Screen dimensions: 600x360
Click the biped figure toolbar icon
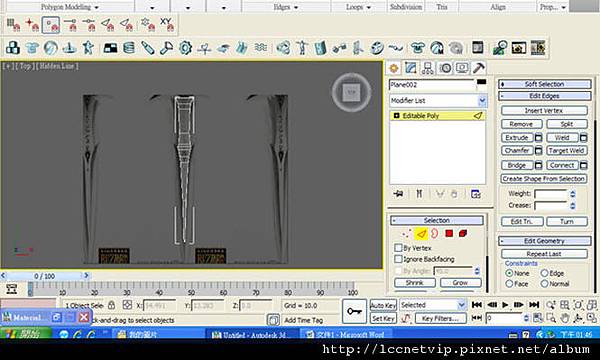(302, 48)
